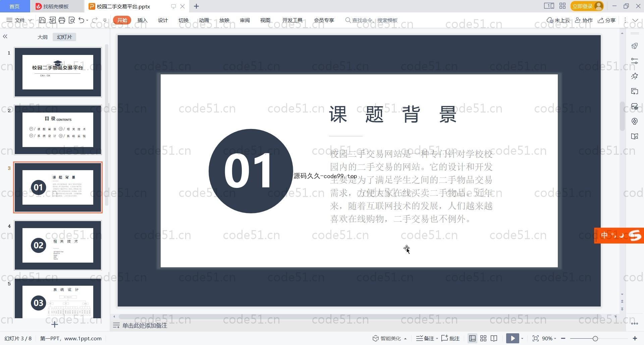Select slide 4 相关技术 thumbnail
This screenshot has width=644, height=345.
(x=58, y=245)
